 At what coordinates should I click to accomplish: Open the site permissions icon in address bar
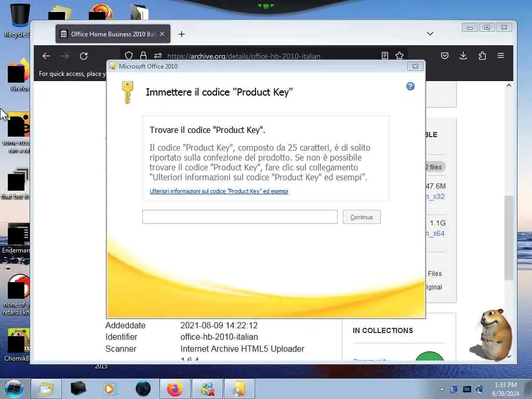pos(158,56)
